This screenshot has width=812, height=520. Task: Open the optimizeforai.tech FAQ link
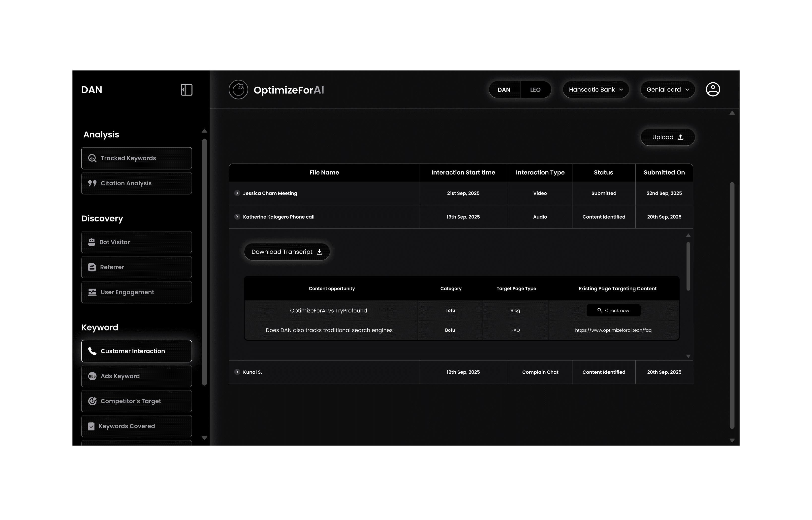click(613, 330)
